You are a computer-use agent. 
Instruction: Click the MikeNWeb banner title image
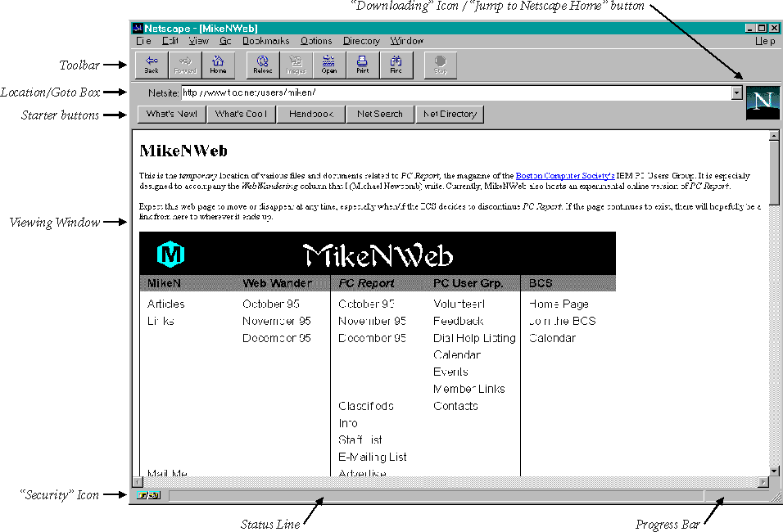tap(378, 255)
